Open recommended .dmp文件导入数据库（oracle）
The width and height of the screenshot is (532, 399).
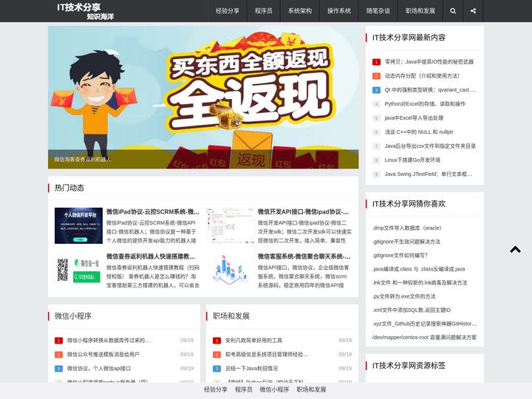[407, 228]
